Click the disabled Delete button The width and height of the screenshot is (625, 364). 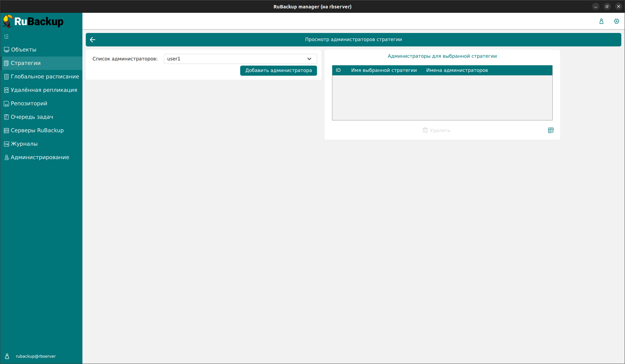coord(436,131)
